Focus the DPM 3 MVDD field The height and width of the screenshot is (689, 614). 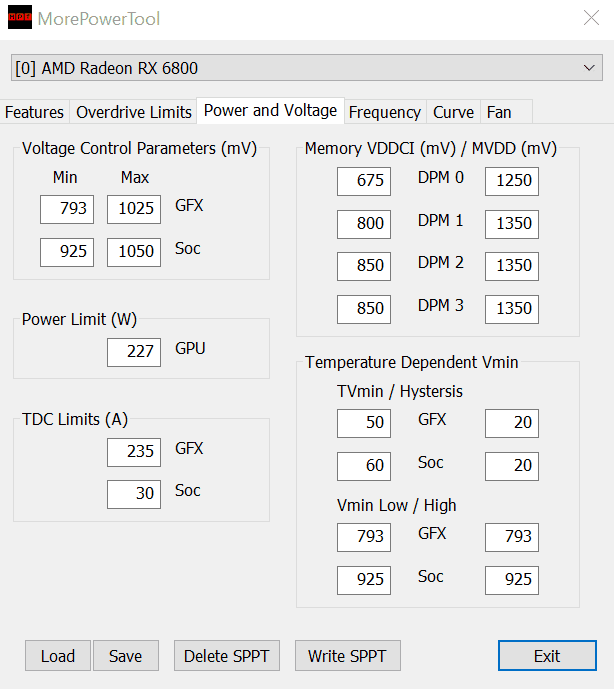point(512,309)
